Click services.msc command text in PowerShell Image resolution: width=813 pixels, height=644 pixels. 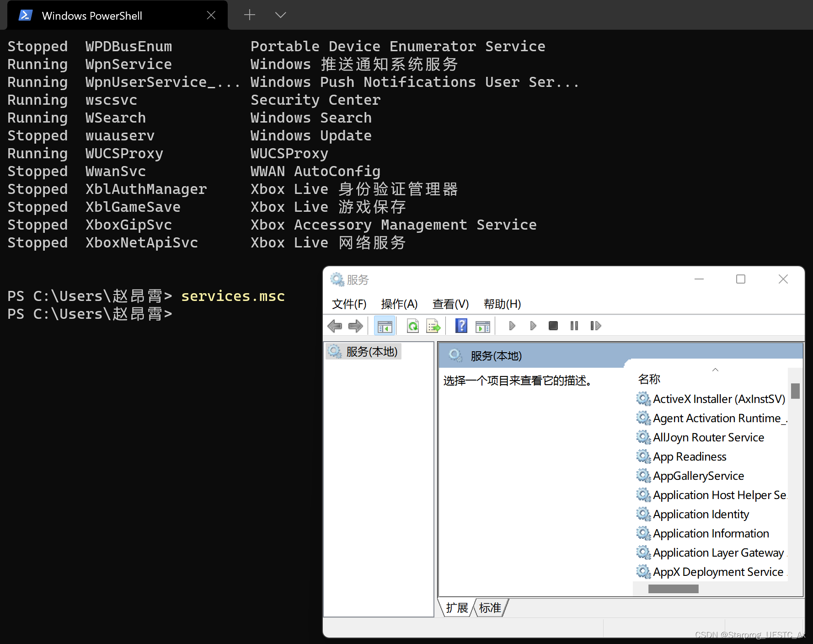coord(233,296)
